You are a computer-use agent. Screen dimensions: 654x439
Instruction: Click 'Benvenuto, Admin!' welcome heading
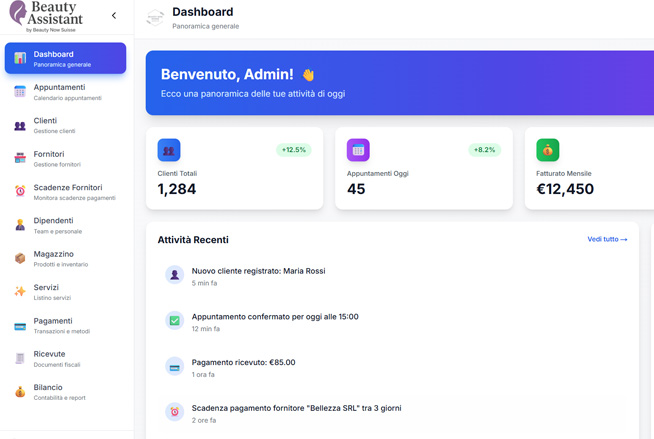(227, 74)
